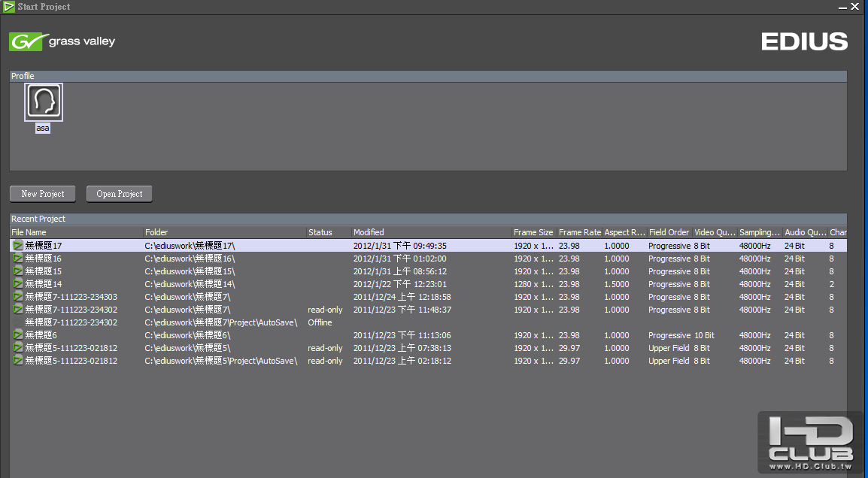Image resolution: width=868 pixels, height=478 pixels.
Task: Click the Frame Rate column header
Action: pos(579,233)
